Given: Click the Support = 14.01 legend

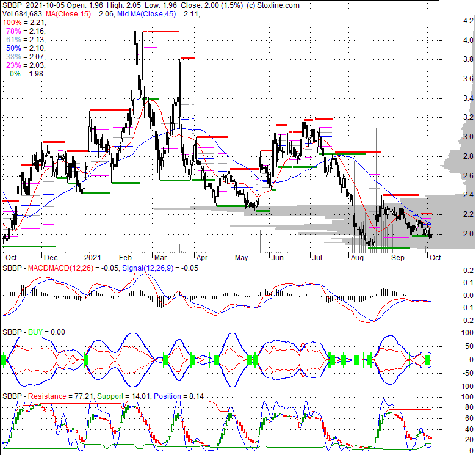Looking at the screenshot, I should pos(124,396).
